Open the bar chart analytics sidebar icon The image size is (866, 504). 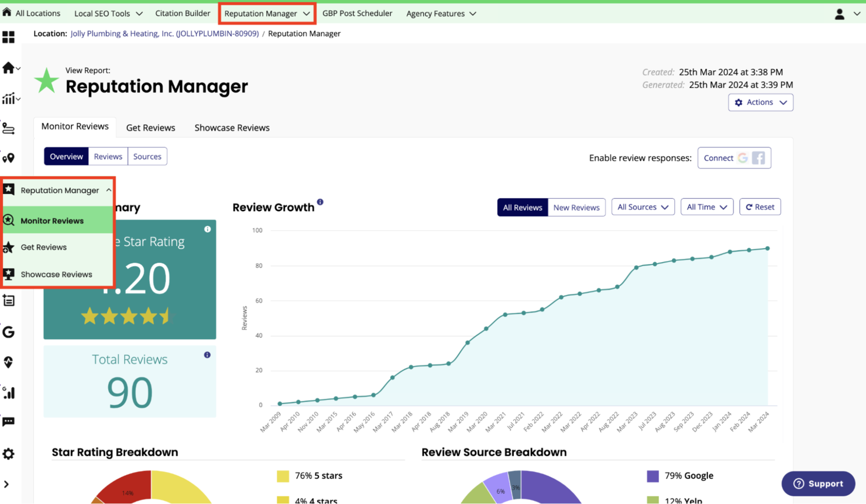[8, 98]
